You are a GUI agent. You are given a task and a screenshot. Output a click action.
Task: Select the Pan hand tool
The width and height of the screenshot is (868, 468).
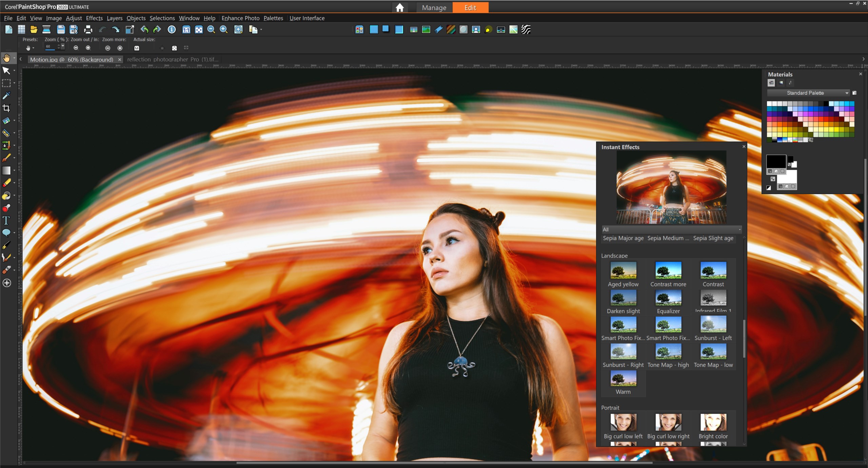[x=6, y=58]
